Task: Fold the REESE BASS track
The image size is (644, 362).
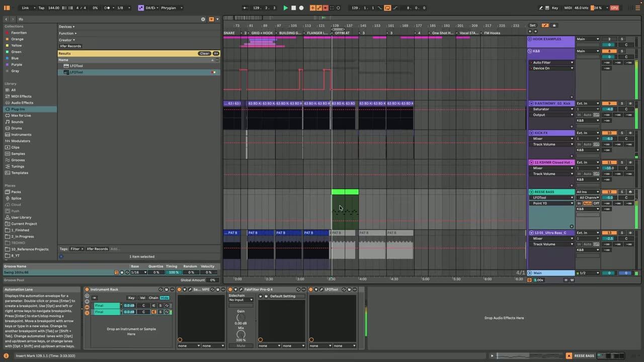Action: (531, 192)
